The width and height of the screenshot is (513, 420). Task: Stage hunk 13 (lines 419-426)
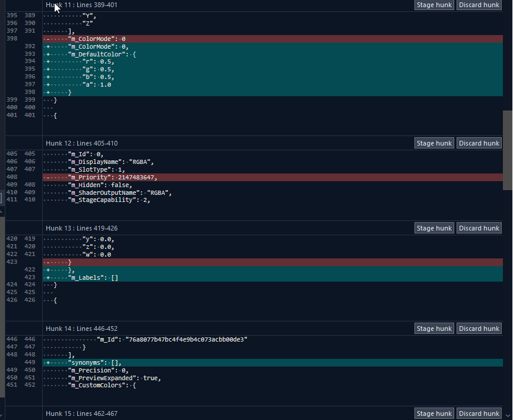coord(435,228)
